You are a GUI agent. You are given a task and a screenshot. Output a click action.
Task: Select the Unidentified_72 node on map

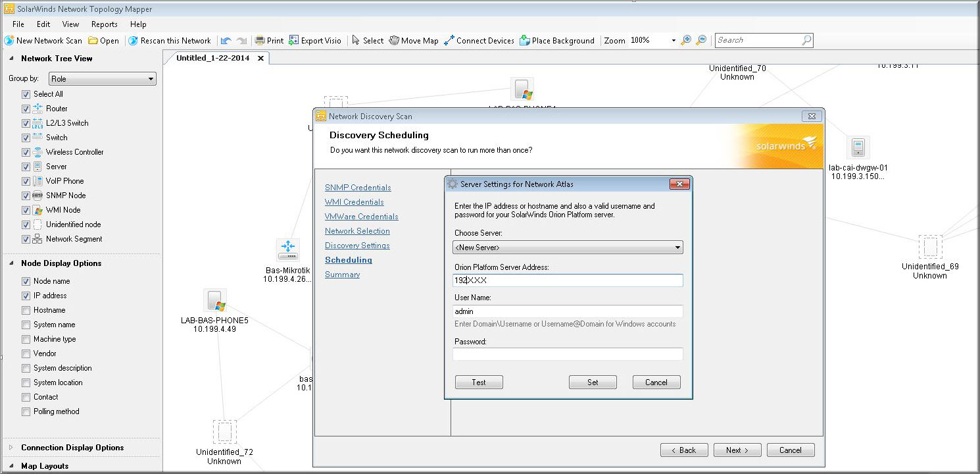point(224,432)
